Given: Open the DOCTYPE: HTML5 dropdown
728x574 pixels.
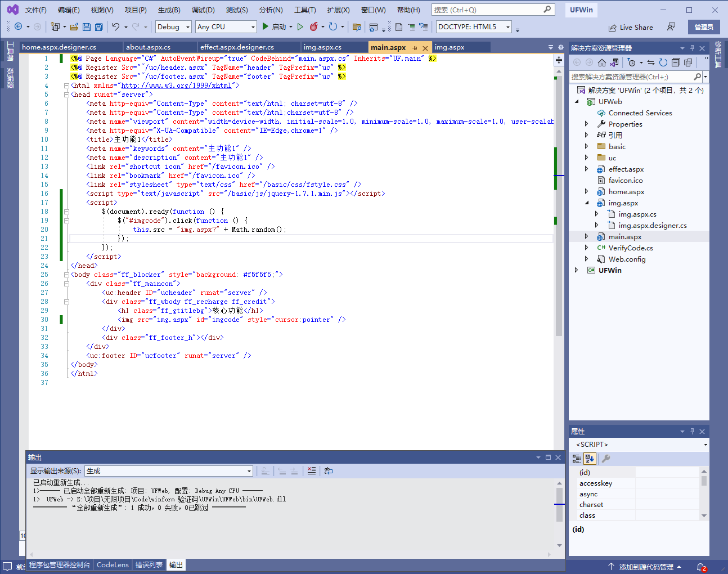Looking at the screenshot, I should (x=474, y=27).
